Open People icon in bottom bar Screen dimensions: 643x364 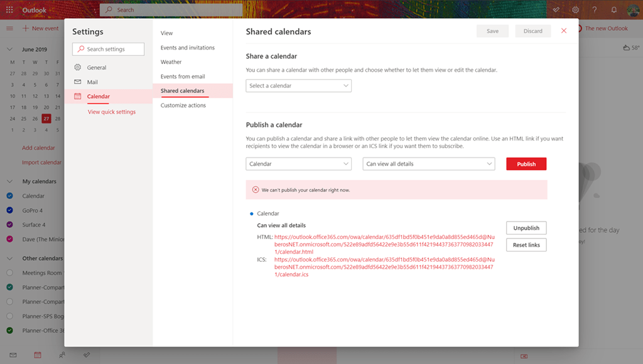(x=62, y=355)
